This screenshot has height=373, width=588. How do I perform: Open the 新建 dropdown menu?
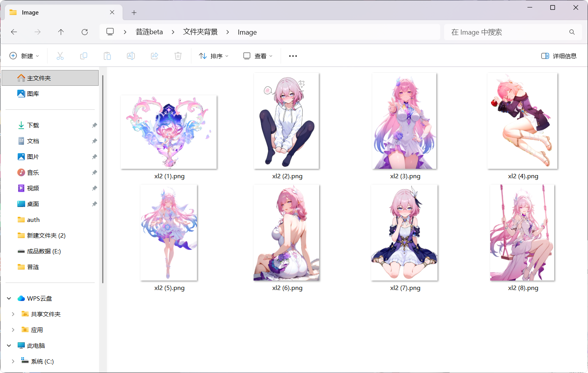(x=24, y=56)
